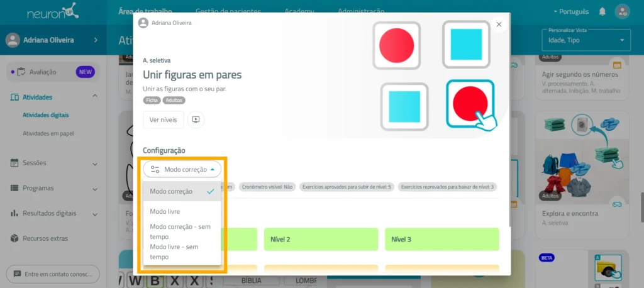Click the red circle tile with pointing hand
The height and width of the screenshot is (288, 644).
tap(470, 105)
